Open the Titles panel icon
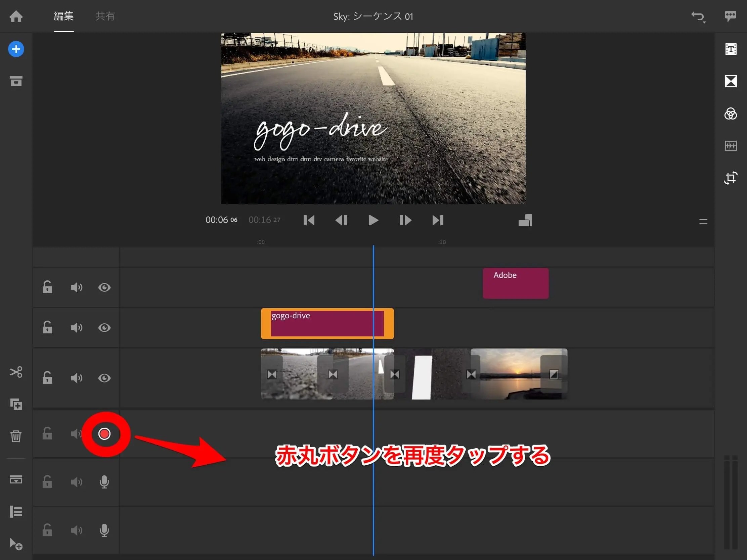Viewport: 747px width, 560px height. pos(731,49)
